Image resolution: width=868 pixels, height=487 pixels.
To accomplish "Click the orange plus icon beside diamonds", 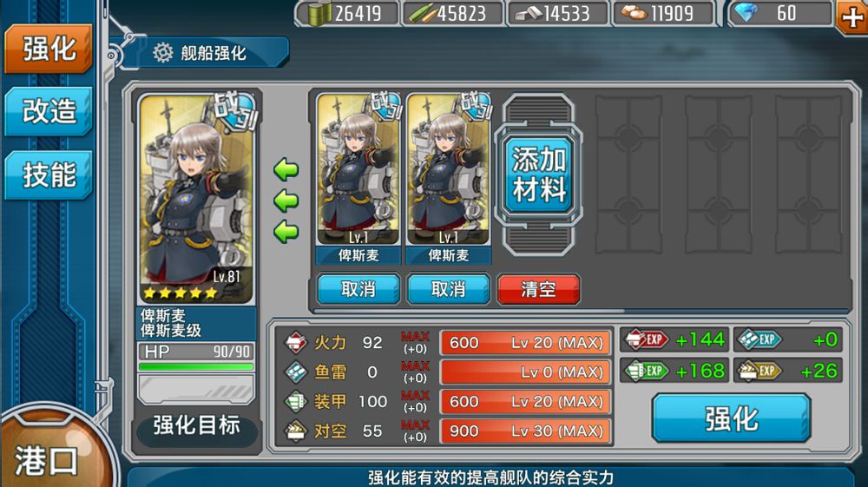I will 852,17.
